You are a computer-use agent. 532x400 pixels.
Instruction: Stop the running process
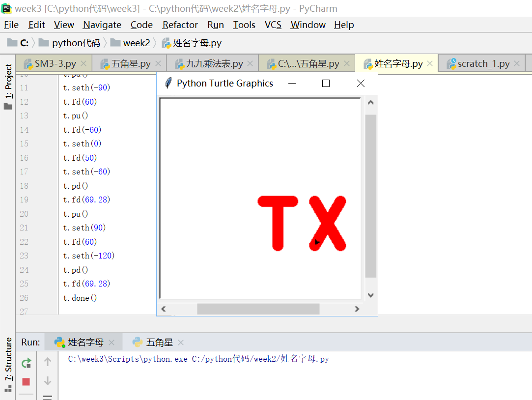point(26,382)
